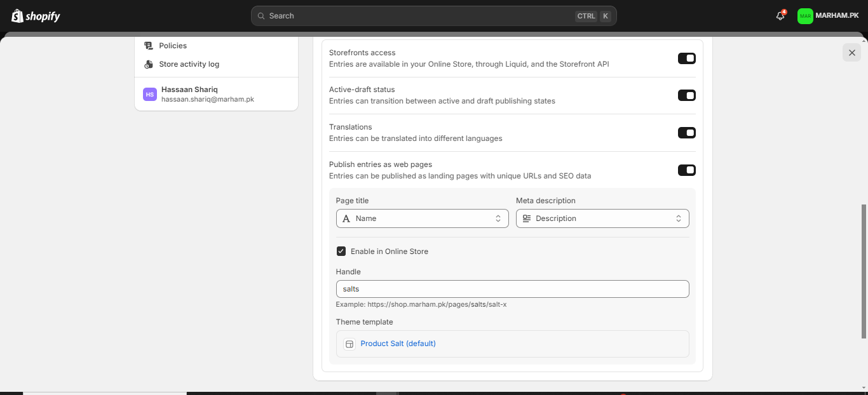Toggle Storefronts access switch
The width and height of the screenshot is (868, 395).
pos(686,58)
